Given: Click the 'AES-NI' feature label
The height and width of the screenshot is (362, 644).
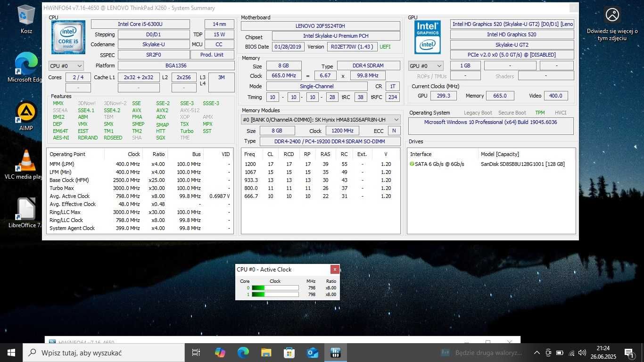Looking at the screenshot, I should point(61,138).
